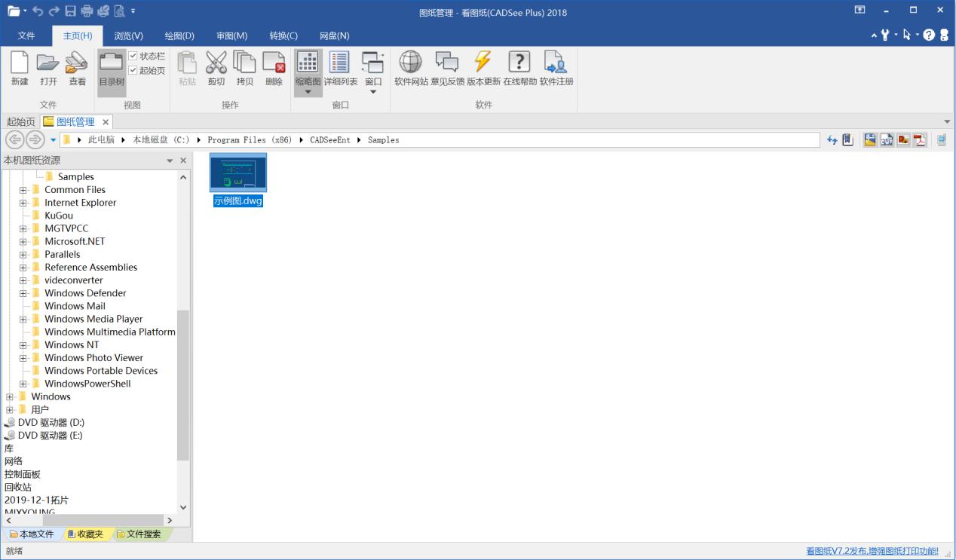
Task: Switch to 详细列表 detailed list view
Action: pyautogui.click(x=340, y=68)
